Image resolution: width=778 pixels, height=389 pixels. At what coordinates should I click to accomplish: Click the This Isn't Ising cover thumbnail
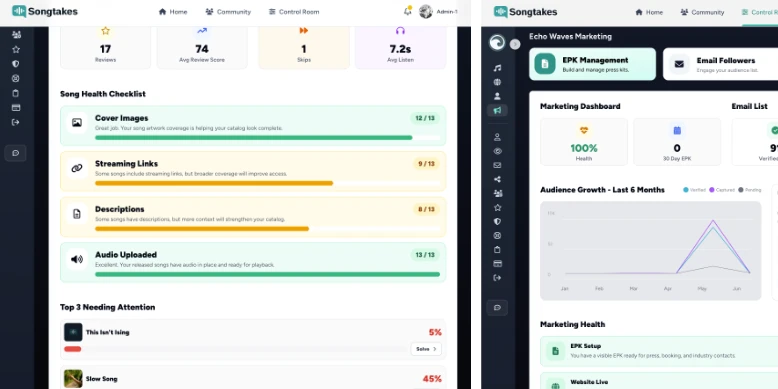point(73,332)
